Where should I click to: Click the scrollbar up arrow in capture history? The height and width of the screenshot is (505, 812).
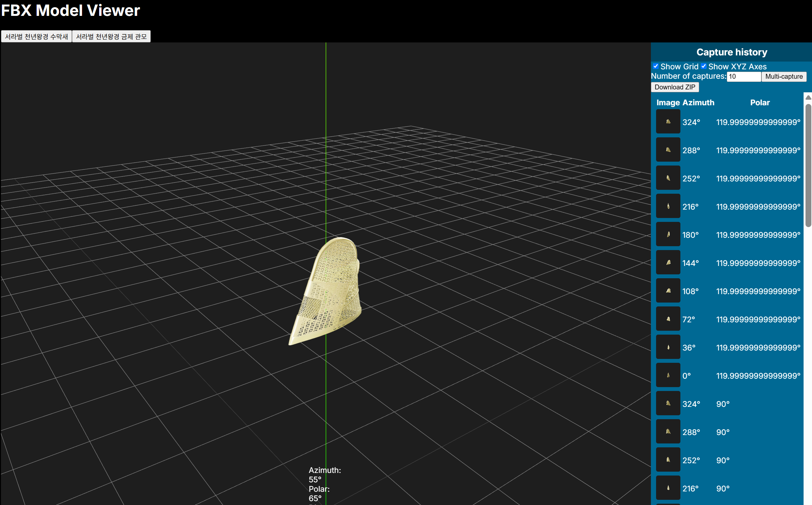click(x=808, y=98)
